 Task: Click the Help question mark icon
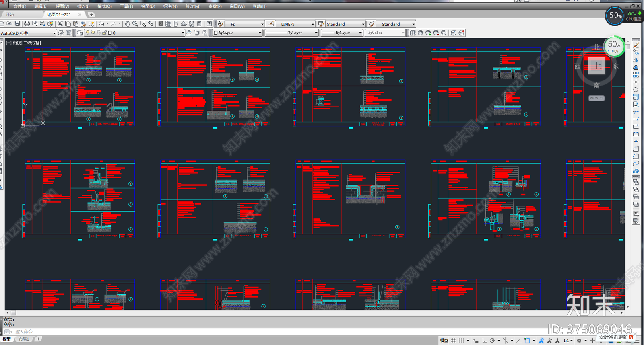(x=209, y=24)
